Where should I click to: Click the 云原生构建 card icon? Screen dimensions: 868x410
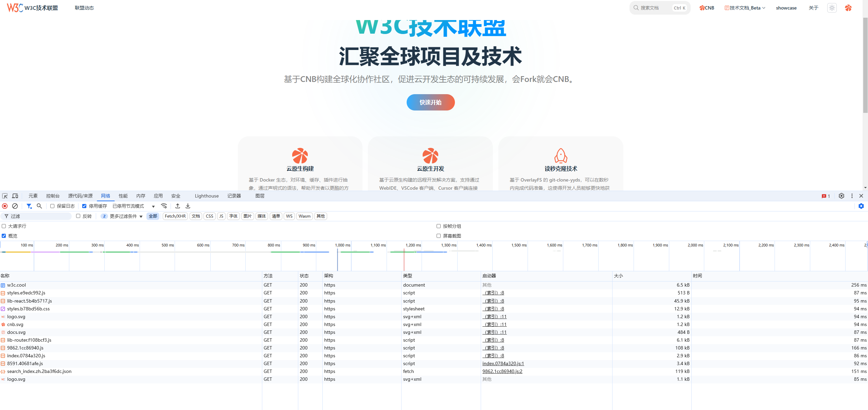pyautogui.click(x=300, y=156)
